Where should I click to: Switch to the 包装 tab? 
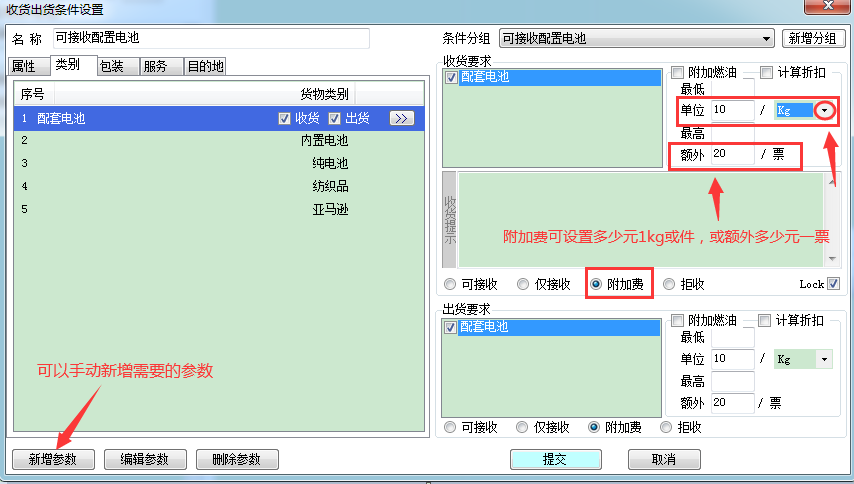(x=112, y=67)
